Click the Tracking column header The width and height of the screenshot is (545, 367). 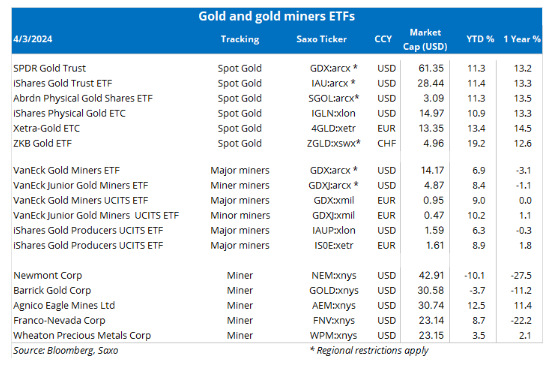(x=240, y=39)
